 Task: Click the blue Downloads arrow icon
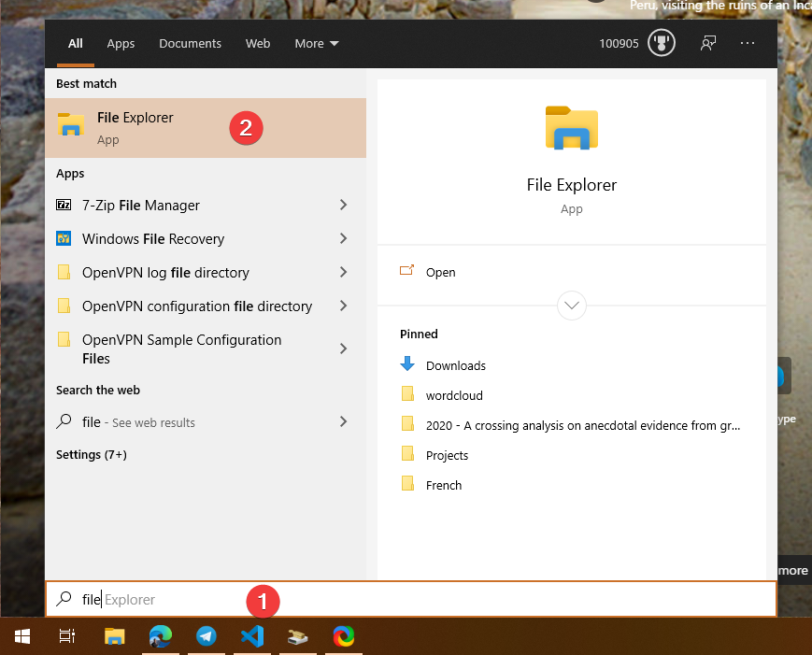point(407,363)
